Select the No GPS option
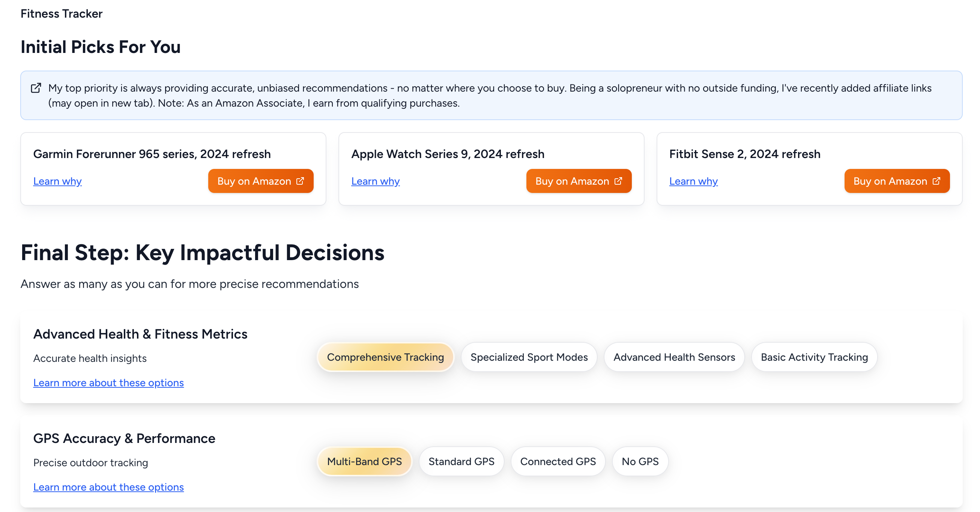This screenshot has width=980, height=512. click(x=640, y=461)
